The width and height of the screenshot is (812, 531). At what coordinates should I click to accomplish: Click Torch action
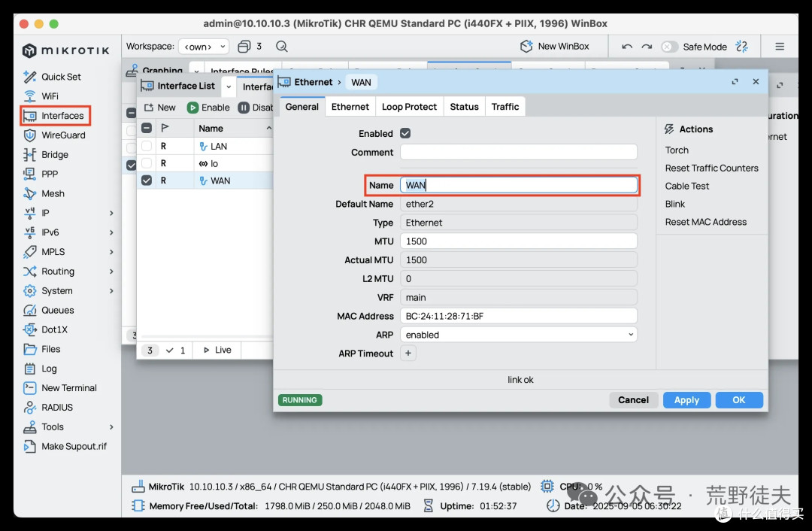click(x=677, y=150)
